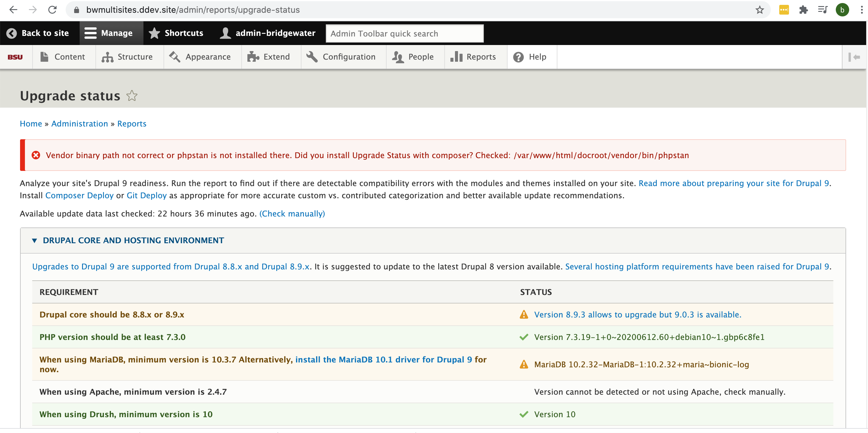This screenshot has width=868, height=433.
Task: Open 'install the MariaDB 10.1 driver' link
Action: pyautogui.click(x=384, y=360)
